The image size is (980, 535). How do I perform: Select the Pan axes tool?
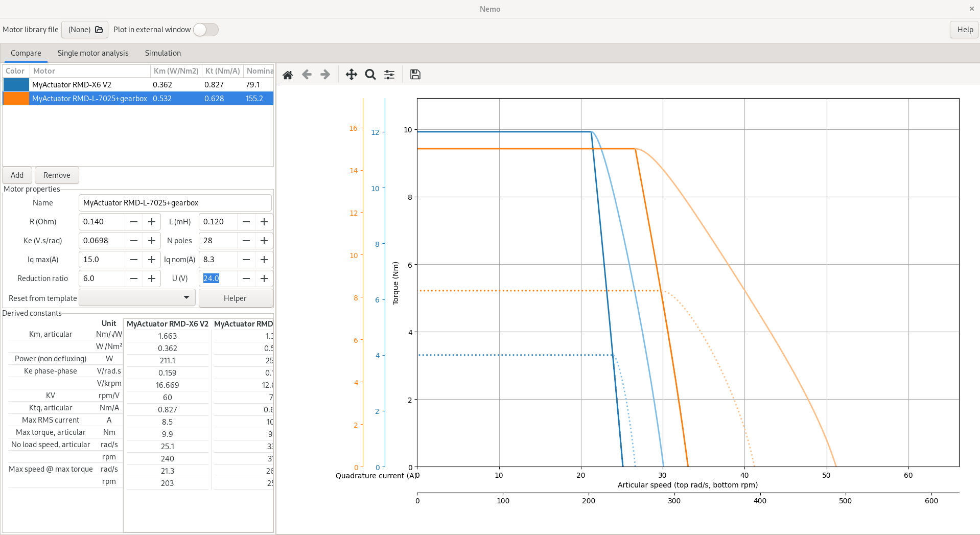351,75
